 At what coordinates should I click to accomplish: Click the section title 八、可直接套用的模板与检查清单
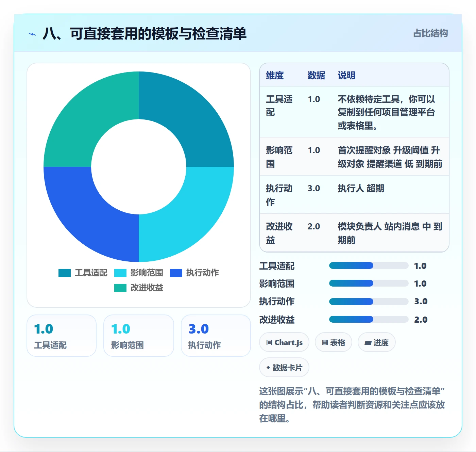click(x=144, y=34)
